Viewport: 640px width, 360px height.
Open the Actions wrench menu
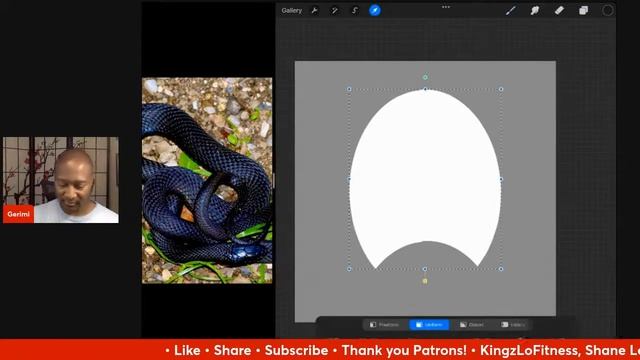(314, 11)
